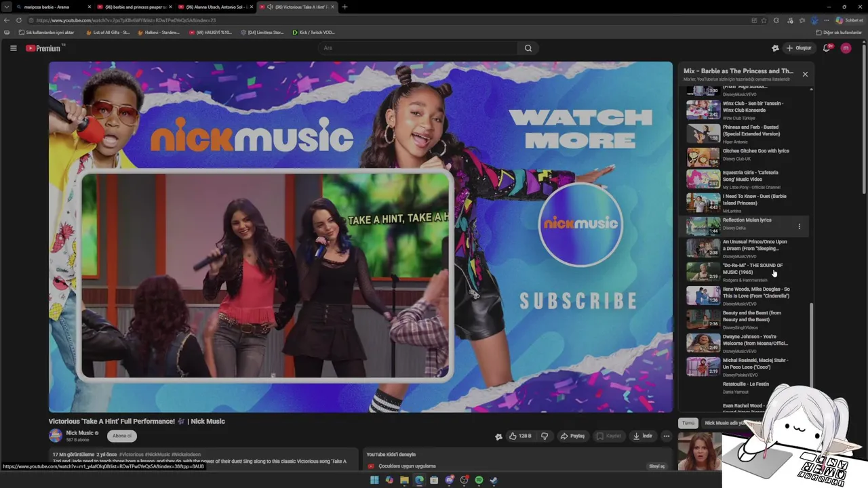Screen dimensions: 868x488
Task: Click the search magnifier button
Action: pyautogui.click(x=528, y=48)
